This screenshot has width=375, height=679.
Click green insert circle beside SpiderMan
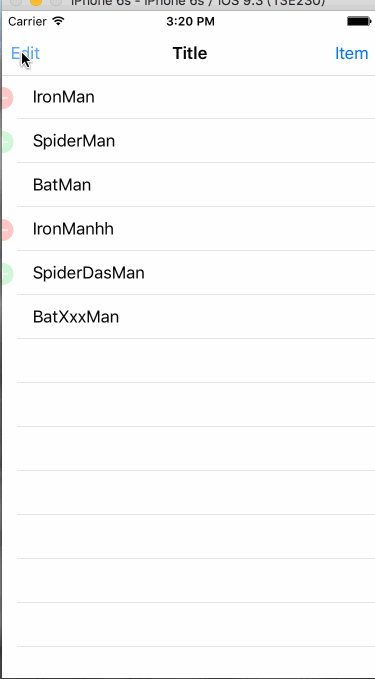pyautogui.click(x=7, y=142)
